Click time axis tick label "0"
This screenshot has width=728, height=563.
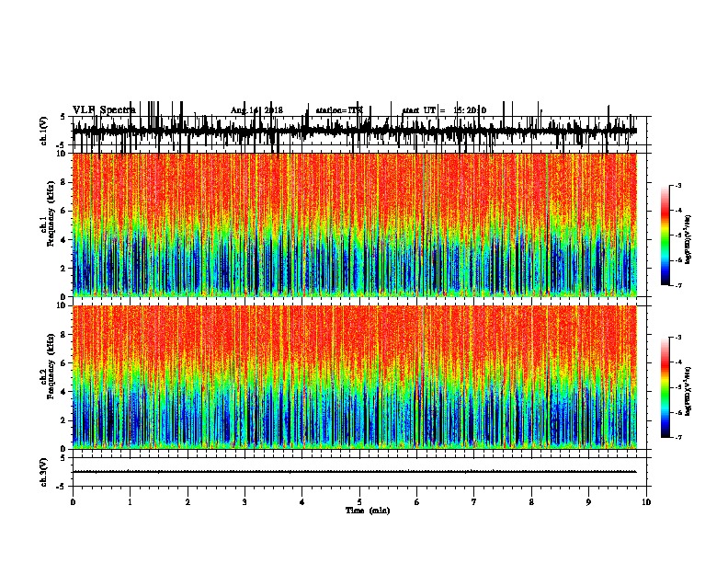pos(73,502)
